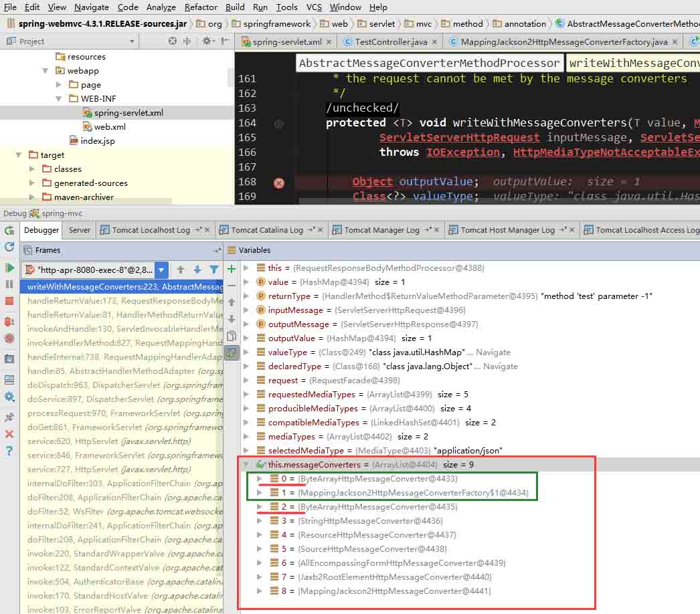The height and width of the screenshot is (614, 700).
Task: Move watch up in Variables toolbar
Action: 232,302
